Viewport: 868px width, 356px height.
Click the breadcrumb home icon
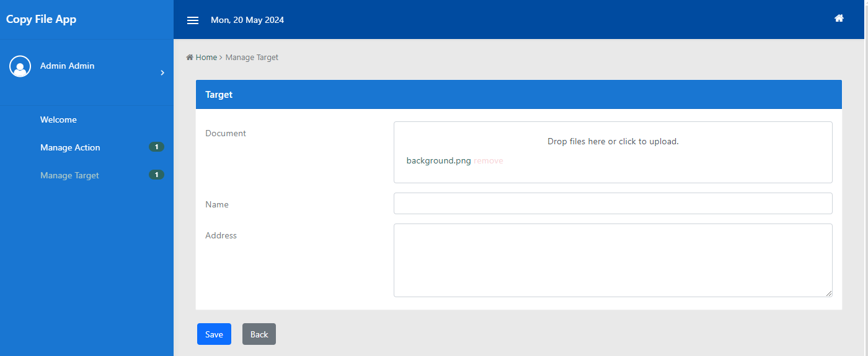[x=190, y=58]
